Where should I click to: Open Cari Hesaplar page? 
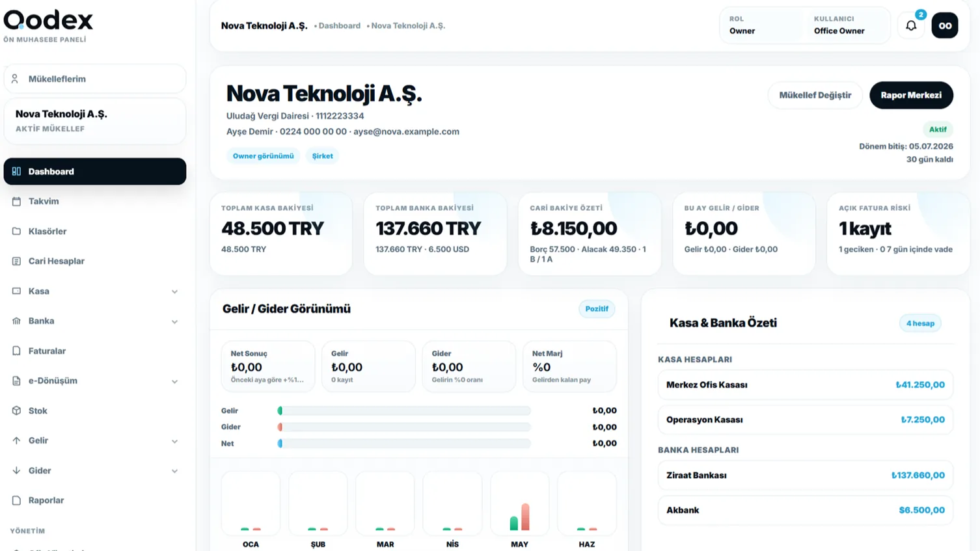95,262
